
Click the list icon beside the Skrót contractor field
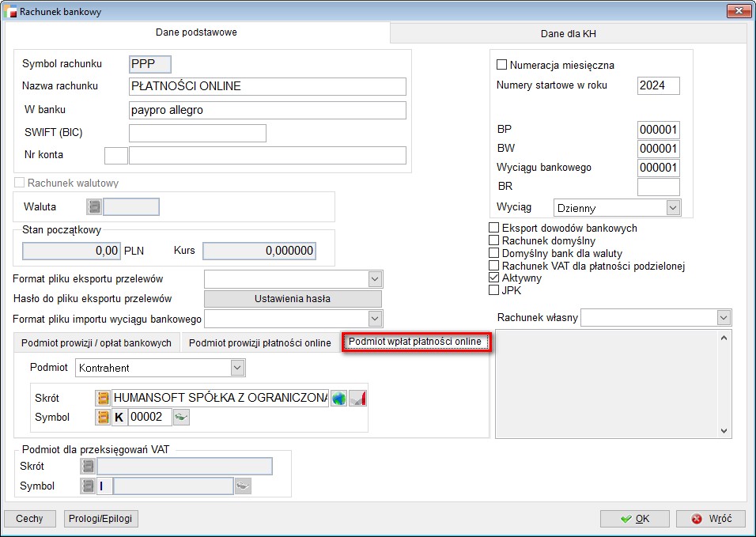point(103,398)
